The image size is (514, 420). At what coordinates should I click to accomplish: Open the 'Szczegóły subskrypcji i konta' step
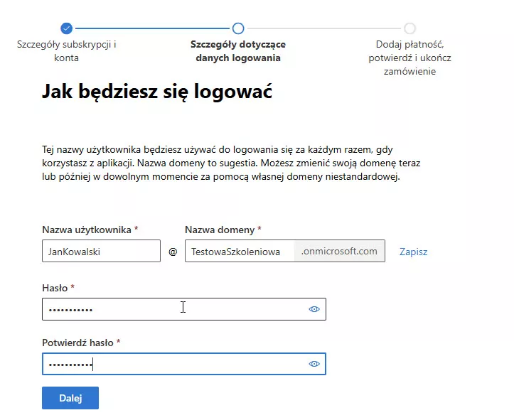[x=67, y=51]
